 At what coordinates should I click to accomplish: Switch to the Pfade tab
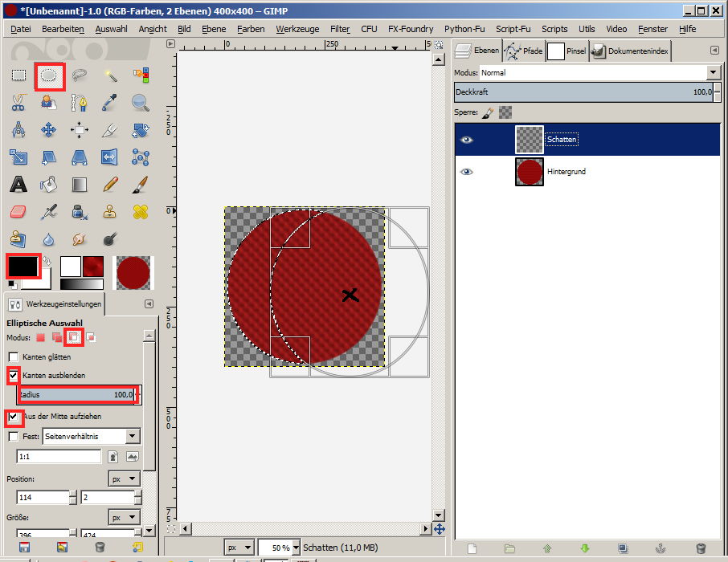pos(524,51)
